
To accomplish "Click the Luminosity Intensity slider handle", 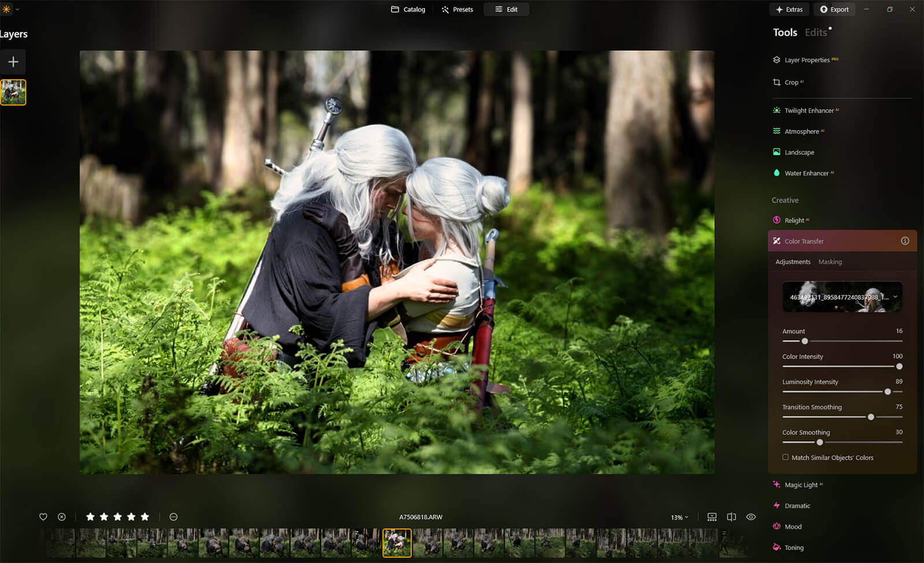I will tap(888, 392).
